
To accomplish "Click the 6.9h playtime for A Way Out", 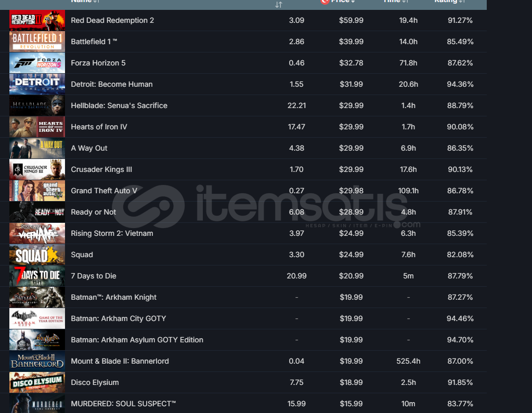I will click(x=408, y=149).
